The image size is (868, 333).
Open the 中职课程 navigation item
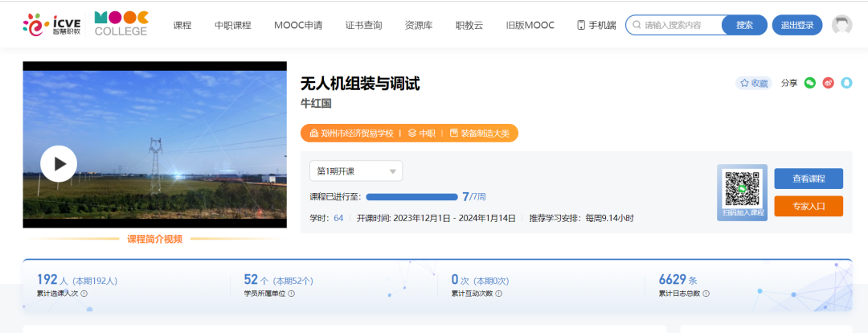tap(232, 25)
